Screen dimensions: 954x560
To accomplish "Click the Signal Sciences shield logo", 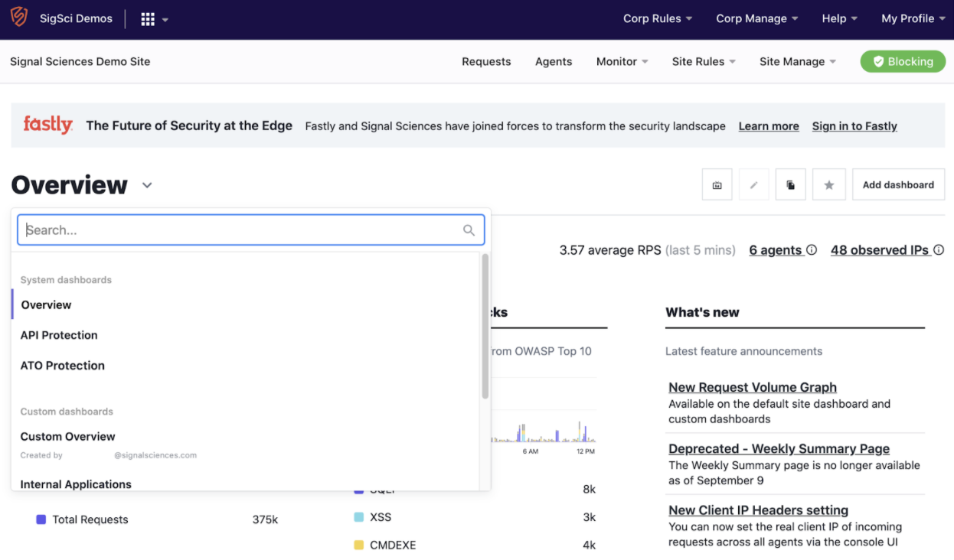I will (18, 18).
